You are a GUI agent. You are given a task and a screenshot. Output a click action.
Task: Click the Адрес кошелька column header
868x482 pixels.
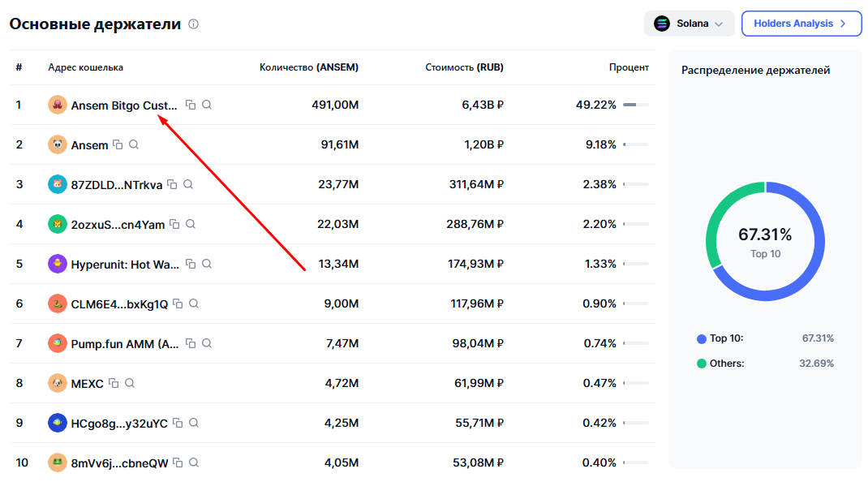point(86,67)
